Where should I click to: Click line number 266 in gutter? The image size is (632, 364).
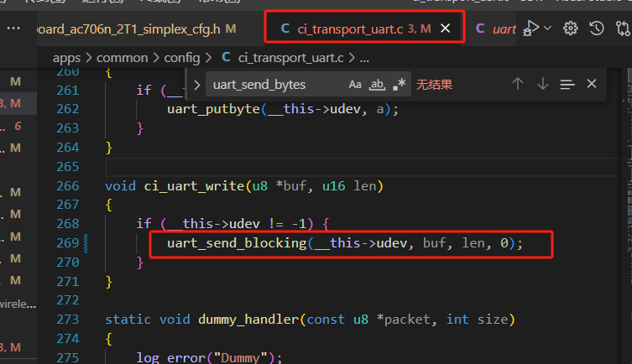68,186
